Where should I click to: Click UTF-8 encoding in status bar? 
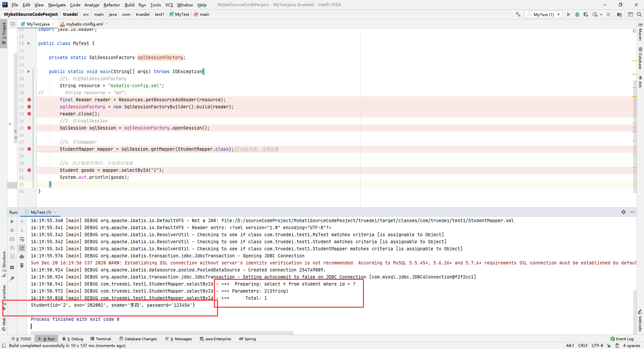[597, 345]
